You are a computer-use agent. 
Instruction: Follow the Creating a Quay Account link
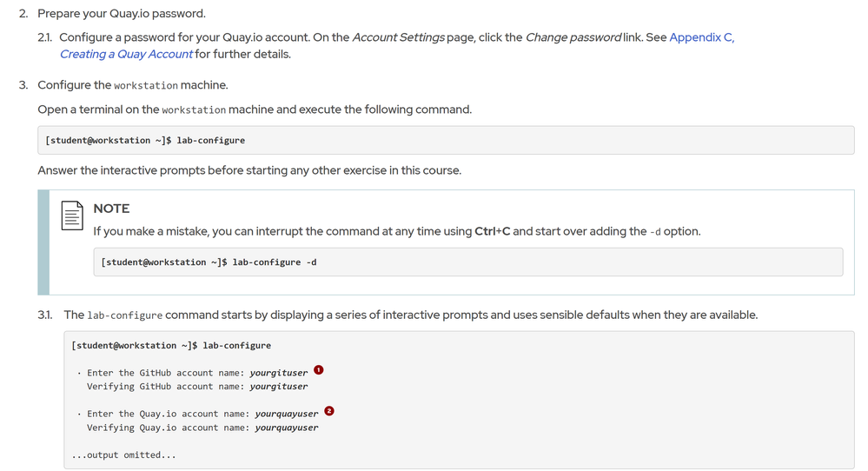click(x=126, y=54)
